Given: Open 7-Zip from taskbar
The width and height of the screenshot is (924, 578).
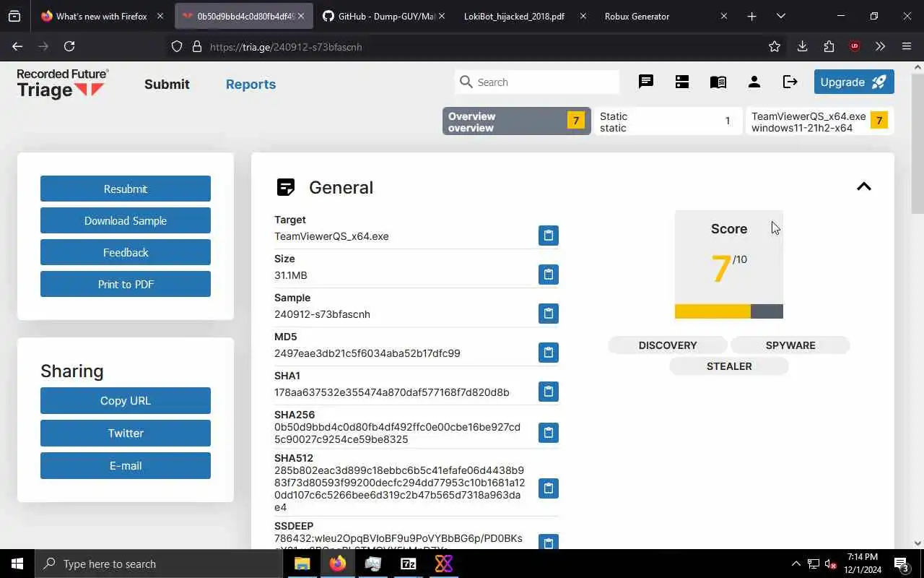Looking at the screenshot, I should pyautogui.click(x=409, y=564).
